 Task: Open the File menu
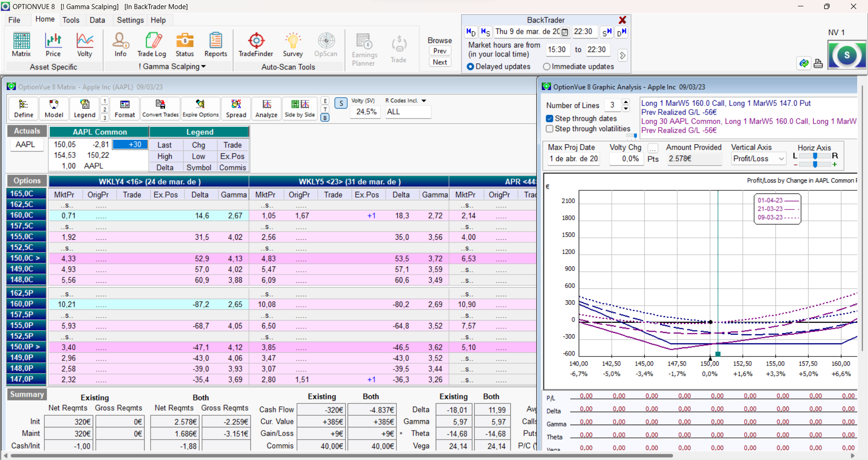(x=14, y=20)
